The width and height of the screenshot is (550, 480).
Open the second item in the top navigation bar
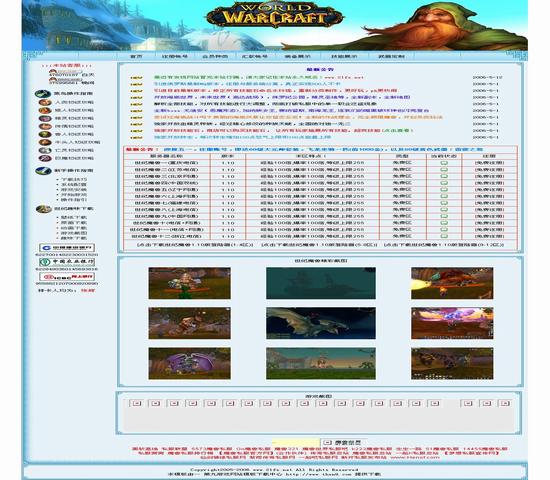point(175,56)
